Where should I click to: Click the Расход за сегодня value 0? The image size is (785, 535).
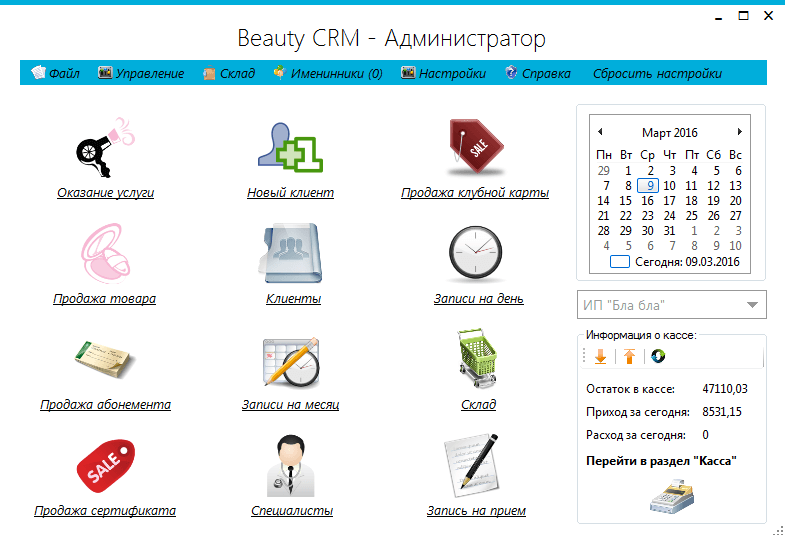(705, 435)
